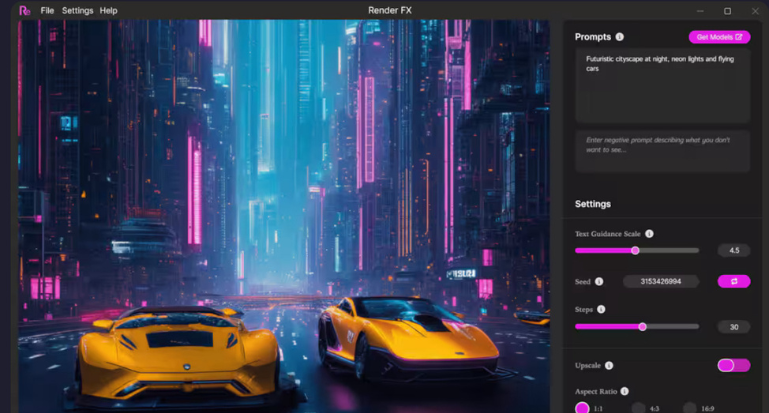Pick the 16:9 aspect ratio
769x413 pixels.
coord(691,408)
